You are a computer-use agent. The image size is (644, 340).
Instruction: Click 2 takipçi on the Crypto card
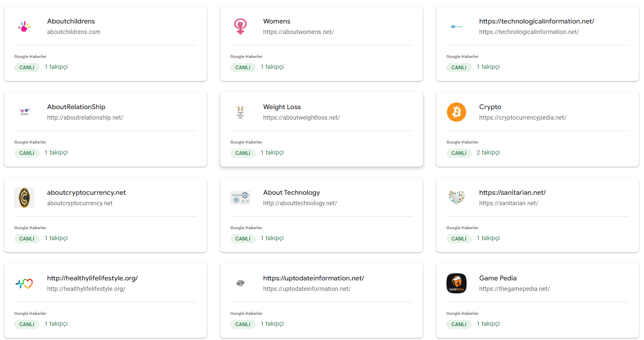coord(488,153)
